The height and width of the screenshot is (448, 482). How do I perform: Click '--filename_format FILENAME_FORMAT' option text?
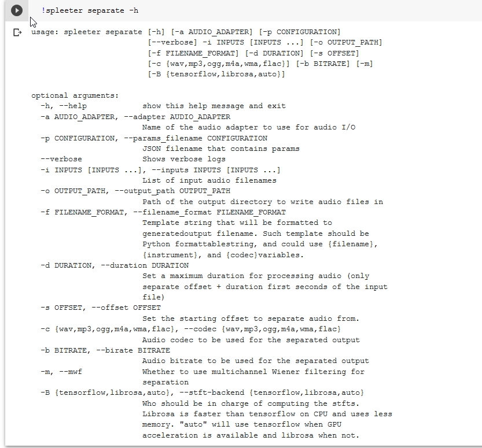[x=209, y=212]
